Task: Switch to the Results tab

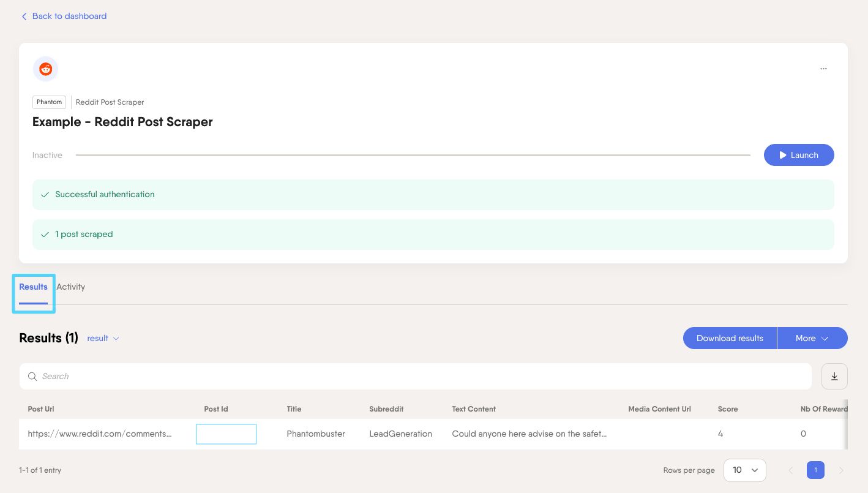Action: point(33,287)
